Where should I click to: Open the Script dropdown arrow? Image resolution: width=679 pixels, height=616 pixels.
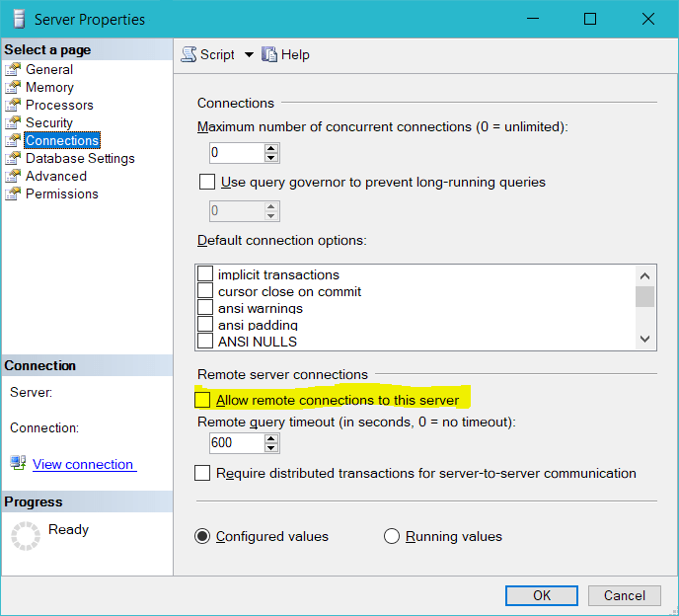[x=249, y=54]
